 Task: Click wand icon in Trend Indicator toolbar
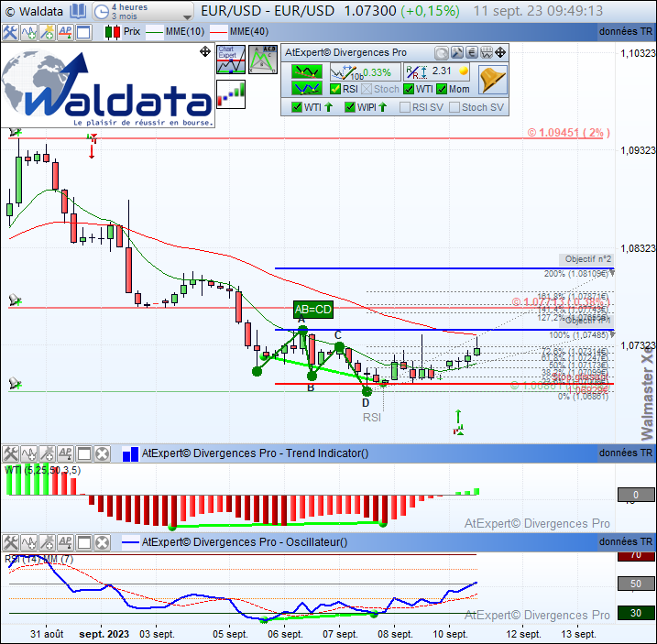pos(47,453)
